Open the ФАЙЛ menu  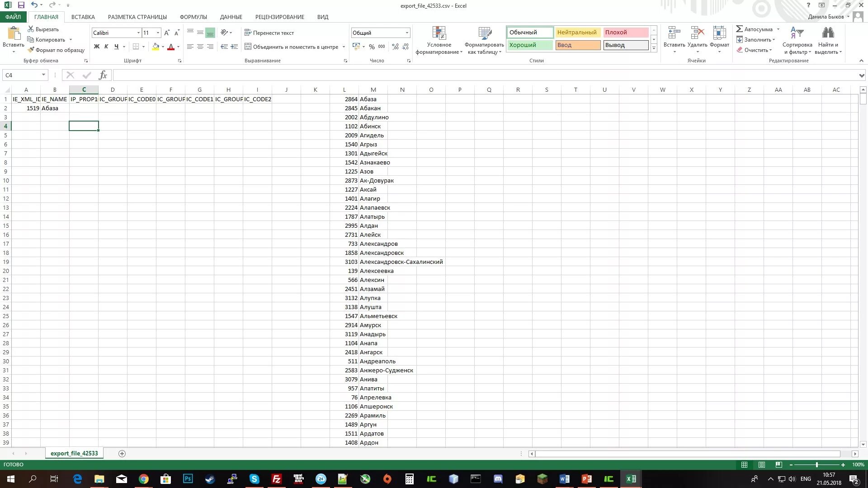click(x=13, y=17)
